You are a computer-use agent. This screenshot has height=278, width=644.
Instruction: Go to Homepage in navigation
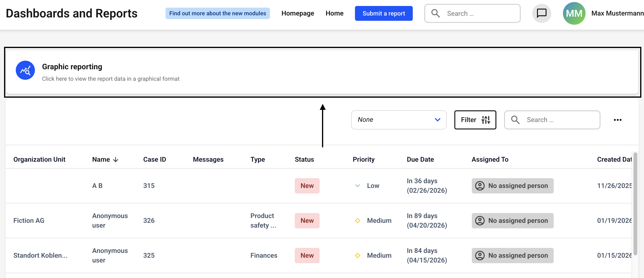[297, 13]
